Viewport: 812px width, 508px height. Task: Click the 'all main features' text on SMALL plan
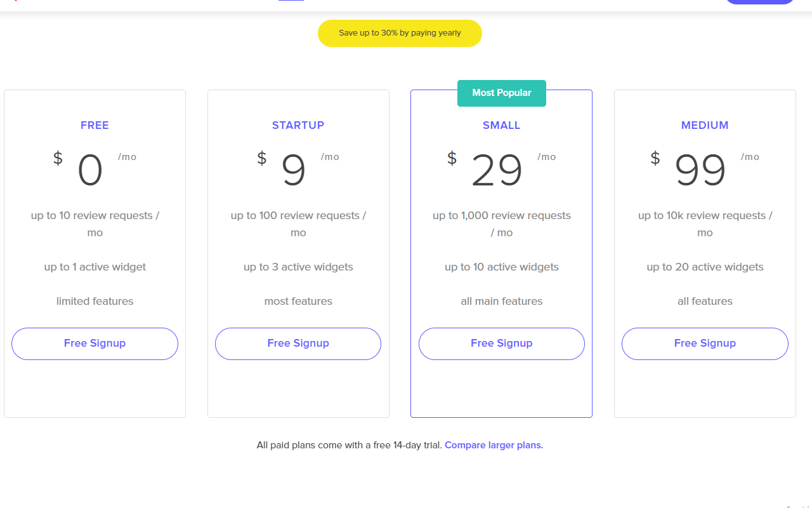point(501,301)
